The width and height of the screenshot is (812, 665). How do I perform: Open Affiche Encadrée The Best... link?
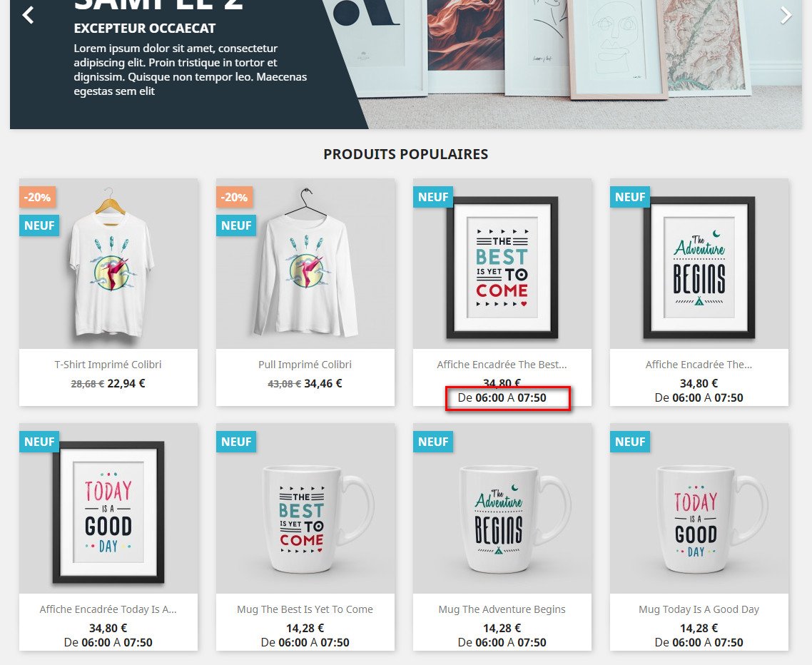coord(502,365)
